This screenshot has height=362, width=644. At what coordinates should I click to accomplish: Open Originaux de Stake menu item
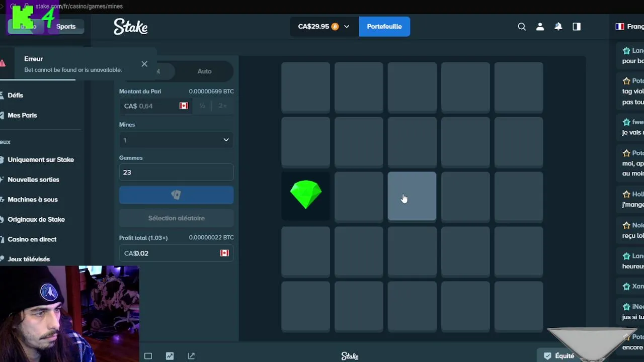(x=36, y=219)
